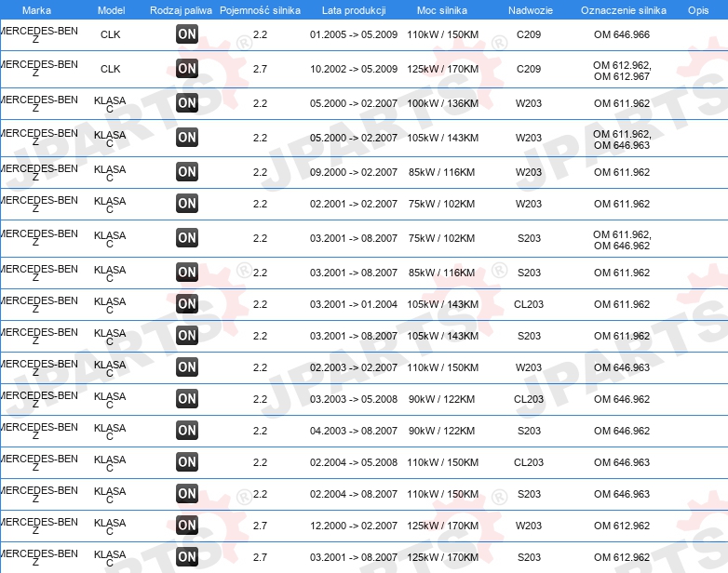Select date range 10.2002 -> 05.2009
Image resolution: width=728 pixels, height=573 pixels.
[x=354, y=69]
